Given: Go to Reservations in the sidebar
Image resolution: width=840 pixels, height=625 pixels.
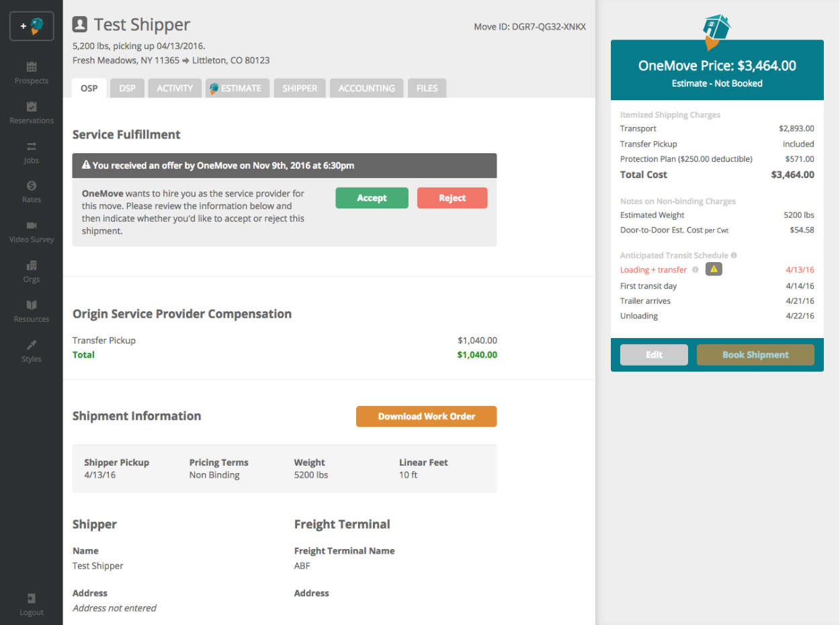Looking at the screenshot, I should click(32, 113).
